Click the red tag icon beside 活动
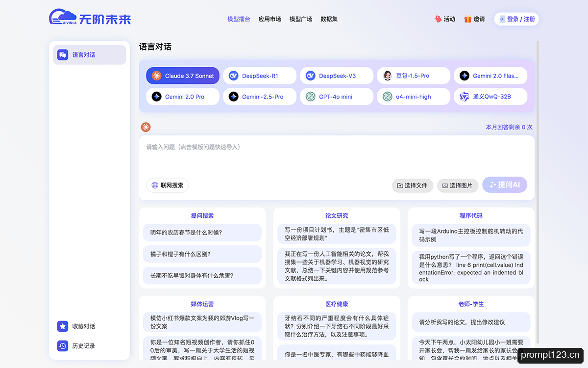This screenshot has height=368, width=588. tap(438, 19)
